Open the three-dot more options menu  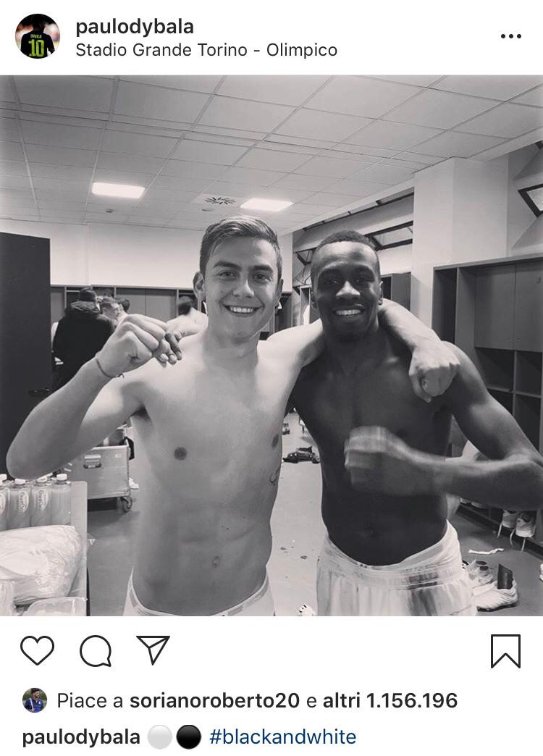tap(510, 36)
